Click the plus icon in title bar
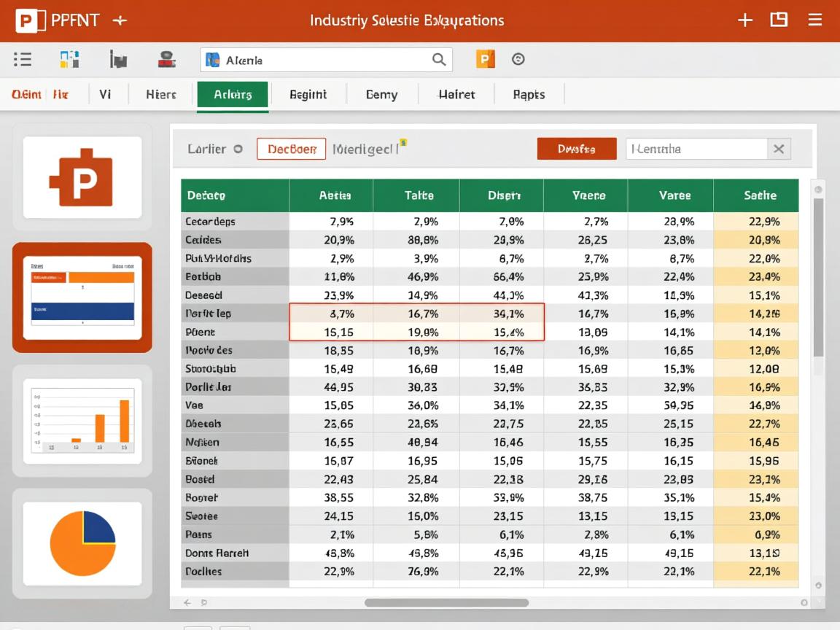 click(744, 20)
